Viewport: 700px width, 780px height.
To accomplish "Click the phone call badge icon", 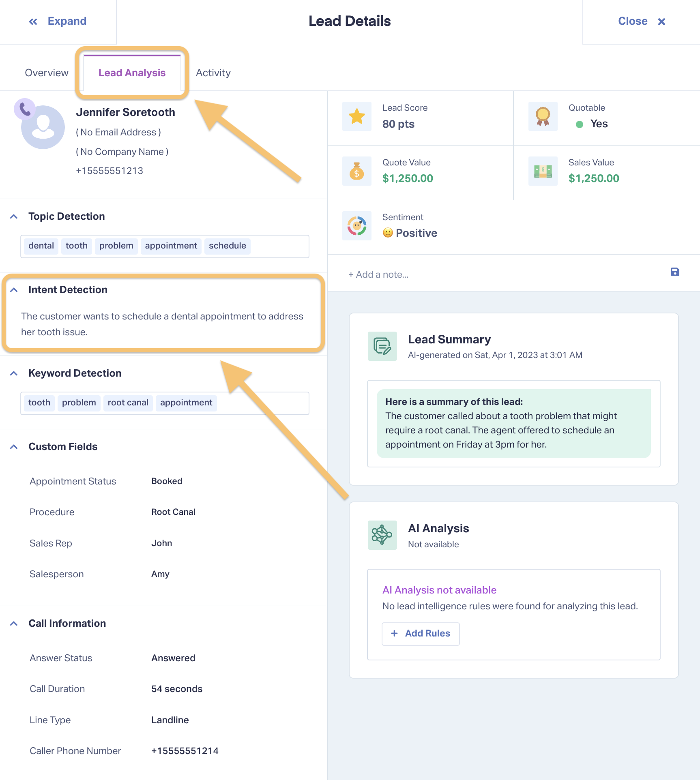I will pos(25,109).
